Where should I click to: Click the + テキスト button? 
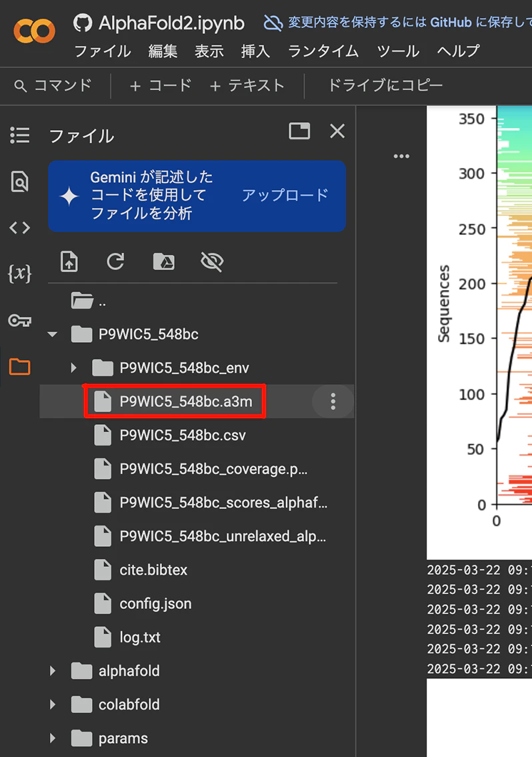tap(247, 86)
